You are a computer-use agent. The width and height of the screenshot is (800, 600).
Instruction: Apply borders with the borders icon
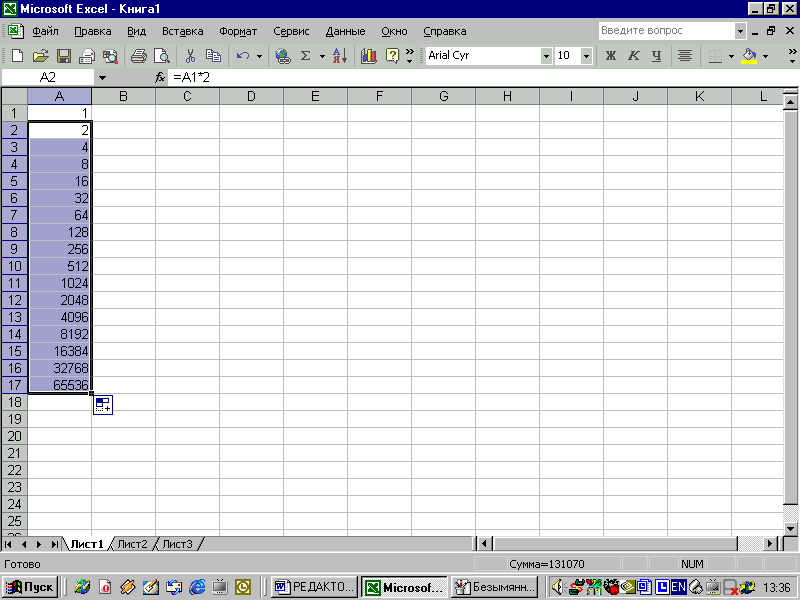pyautogui.click(x=715, y=56)
